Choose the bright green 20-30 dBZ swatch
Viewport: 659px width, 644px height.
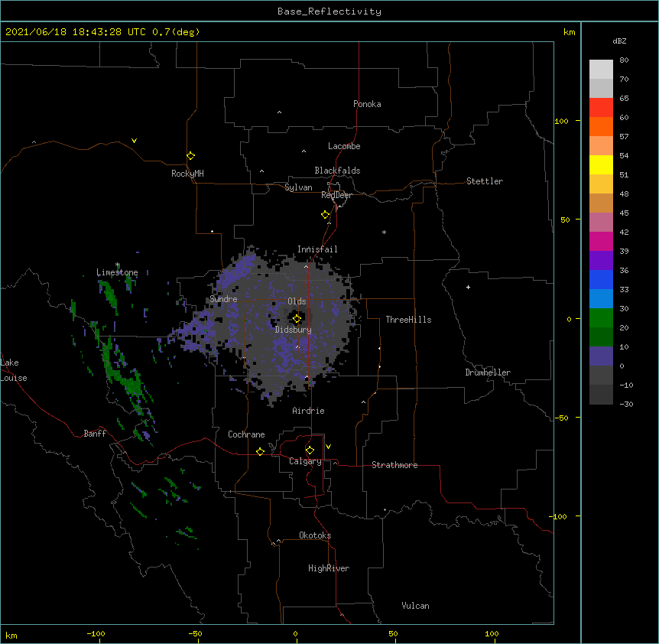tap(601, 318)
